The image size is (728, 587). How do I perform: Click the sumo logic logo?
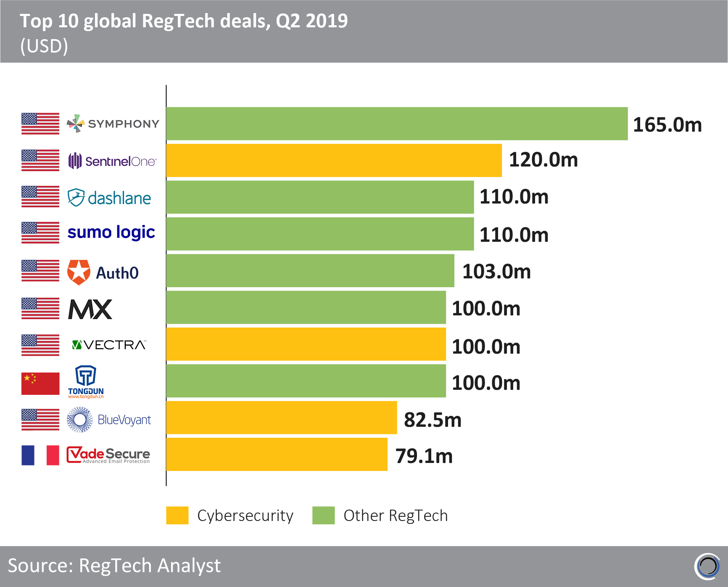point(111,232)
